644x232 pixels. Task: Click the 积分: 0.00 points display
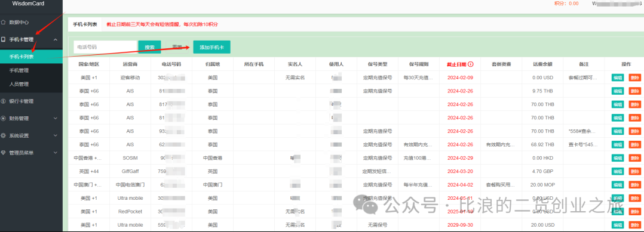click(x=566, y=3)
